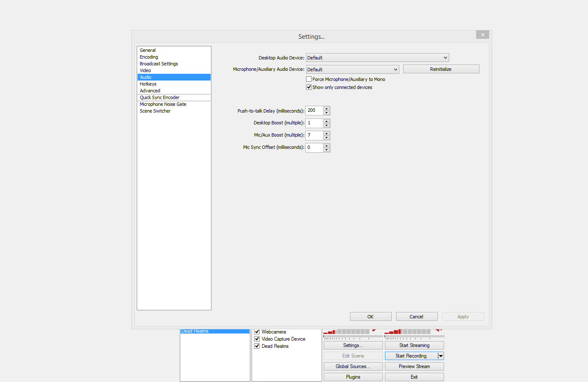Select the Webcamera source label

tap(274, 332)
